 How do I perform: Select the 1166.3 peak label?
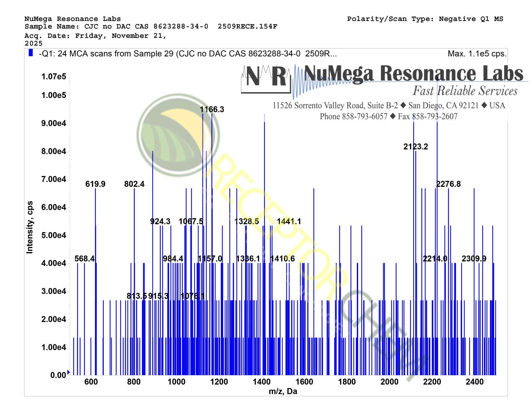[x=212, y=110]
